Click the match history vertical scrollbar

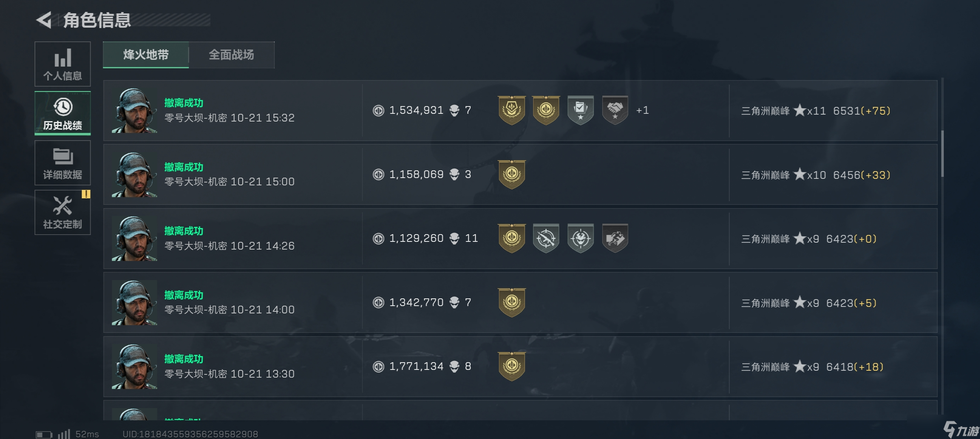(x=942, y=154)
